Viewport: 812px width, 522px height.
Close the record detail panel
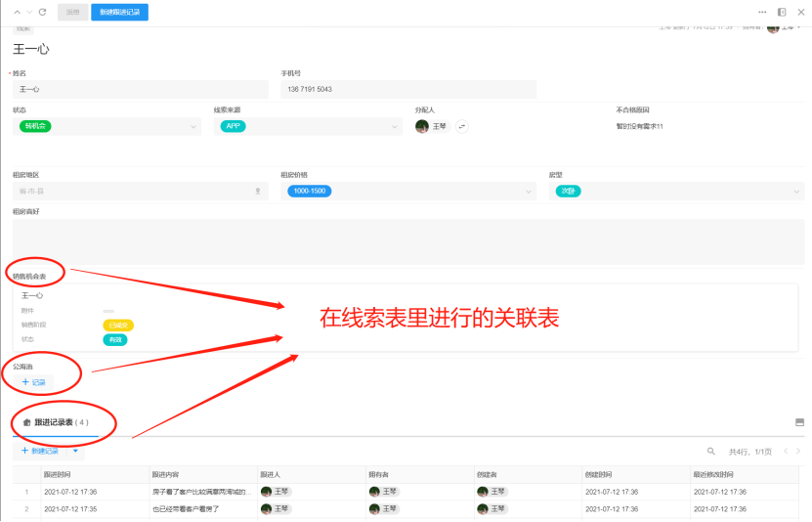click(801, 12)
